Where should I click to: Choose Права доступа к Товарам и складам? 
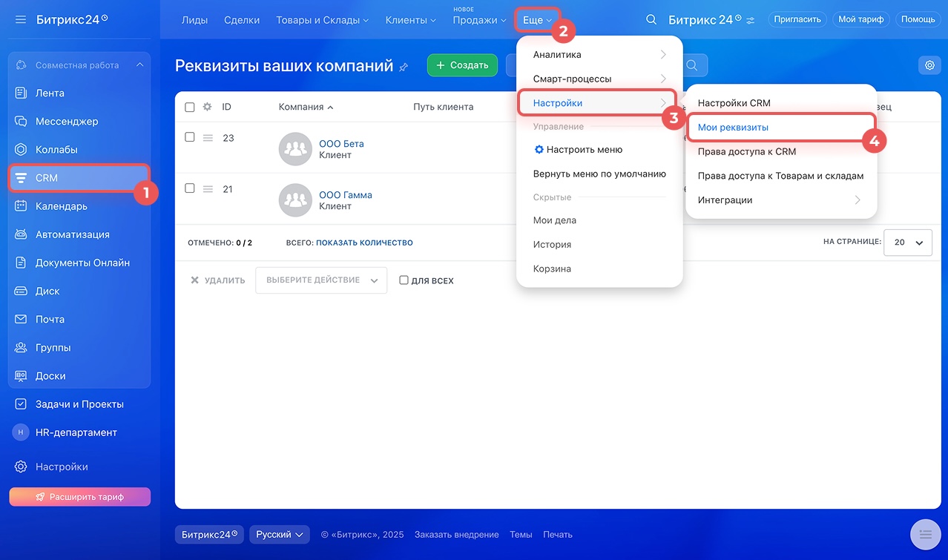pos(781,176)
